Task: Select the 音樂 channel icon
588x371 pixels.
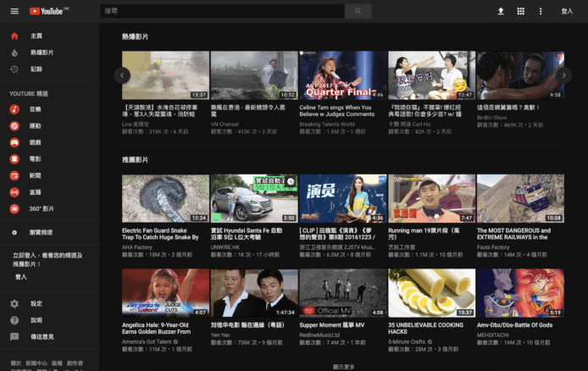Action: point(14,109)
